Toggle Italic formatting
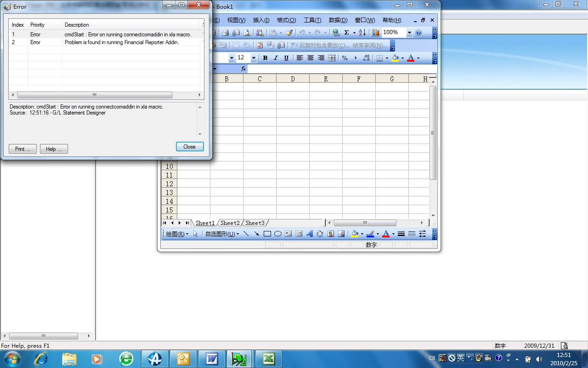This screenshot has height=368, width=588. tap(276, 58)
